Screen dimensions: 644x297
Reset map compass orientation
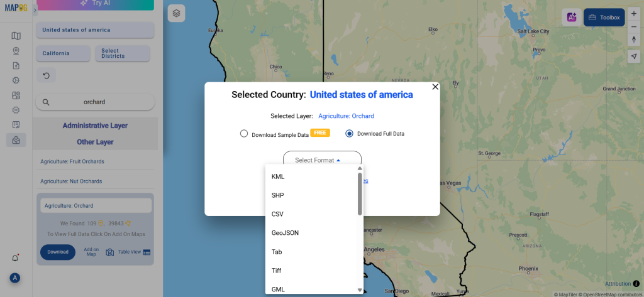pyautogui.click(x=633, y=40)
